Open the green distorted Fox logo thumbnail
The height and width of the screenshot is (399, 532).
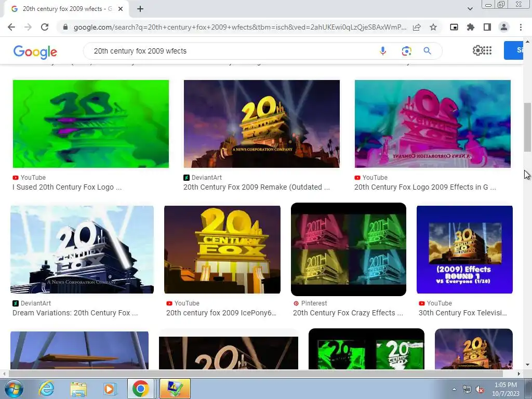pos(90,124)
